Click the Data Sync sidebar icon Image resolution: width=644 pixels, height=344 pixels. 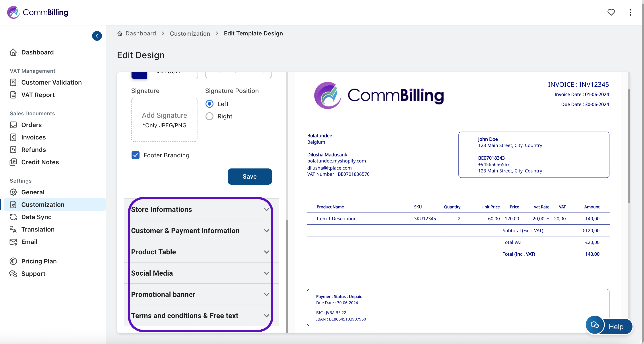pos(13,217)
